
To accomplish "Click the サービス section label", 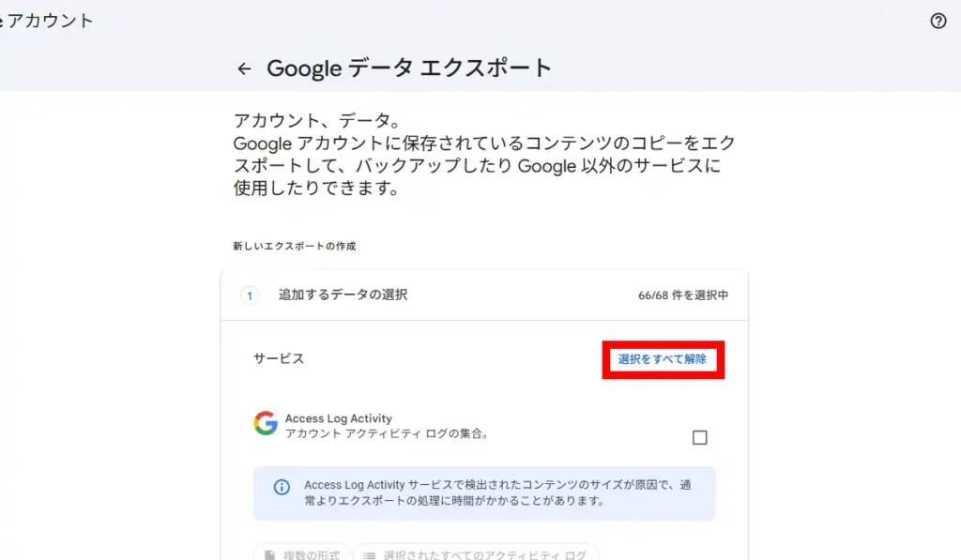I will tap(278, 359).
